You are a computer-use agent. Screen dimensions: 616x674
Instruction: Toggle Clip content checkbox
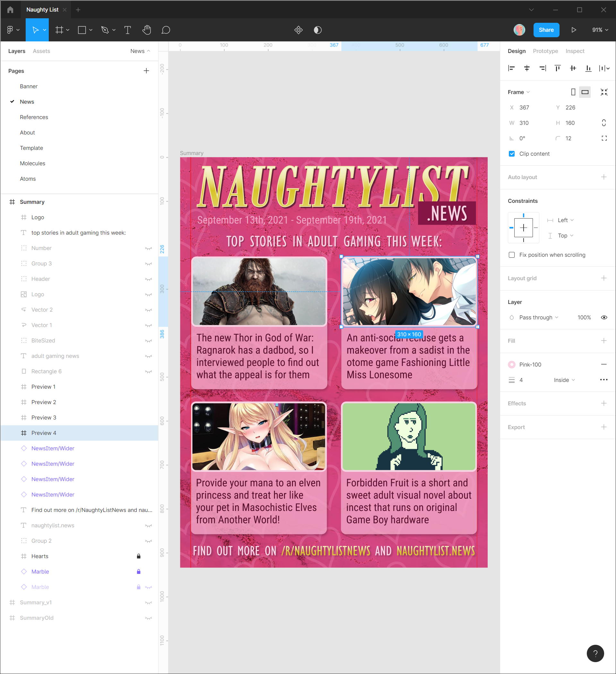511,153
